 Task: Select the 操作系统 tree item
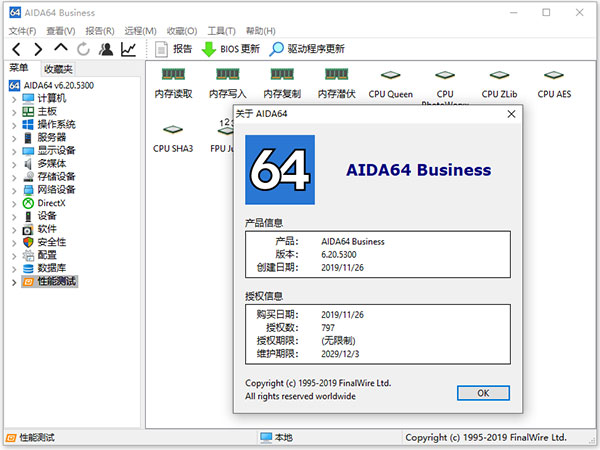[49, 125]
